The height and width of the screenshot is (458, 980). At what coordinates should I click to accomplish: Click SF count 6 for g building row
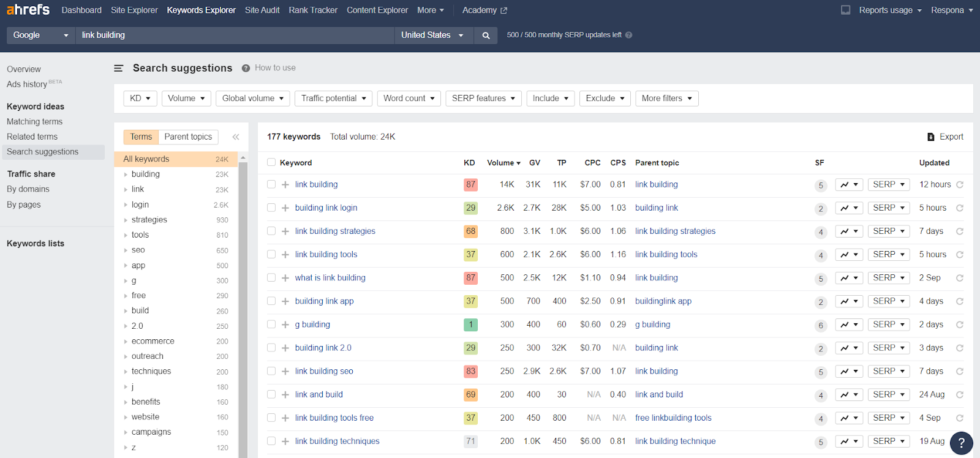coord(821,326)
